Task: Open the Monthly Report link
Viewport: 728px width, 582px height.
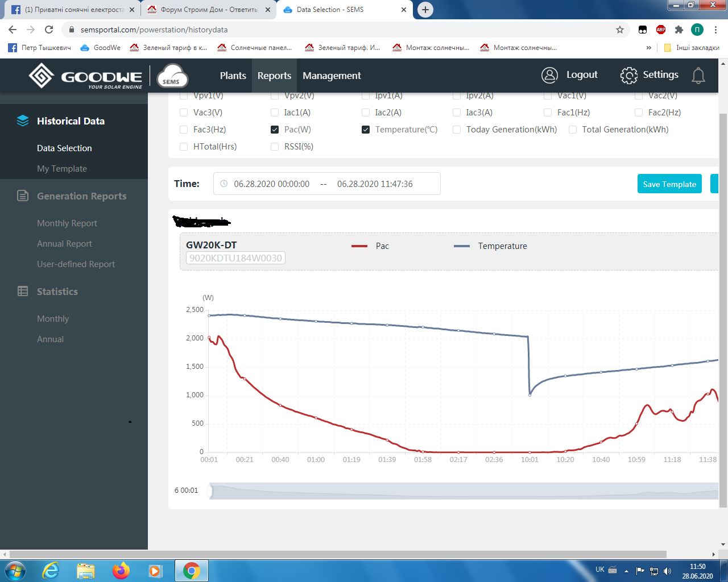Action: (x=67, y=223)
